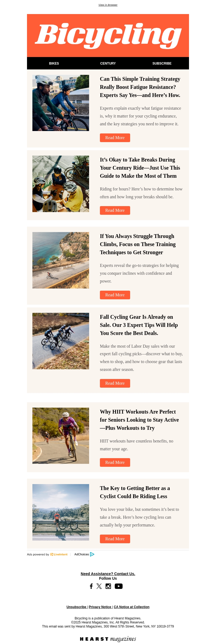
Task: Select the SUBSCRIBE navigation item
Action: (162, 63)
